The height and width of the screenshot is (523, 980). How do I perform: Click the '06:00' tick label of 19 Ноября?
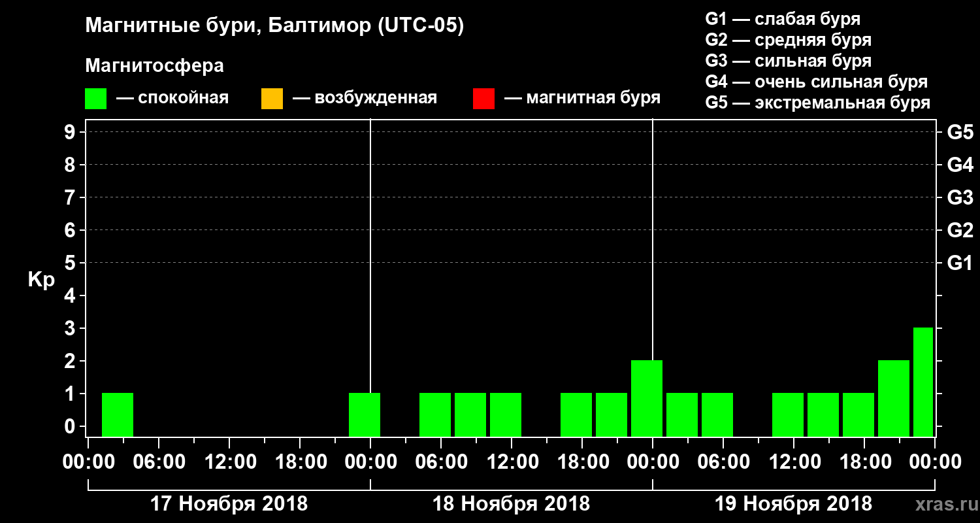point(723,462)
